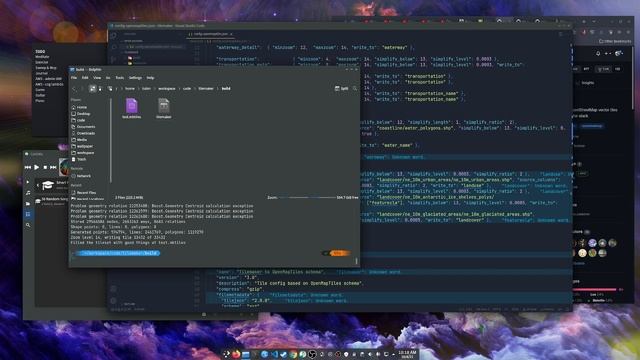Click the search icon in music player sidebar
Viewport: 640px width, 360px height.
coord(28,225)
